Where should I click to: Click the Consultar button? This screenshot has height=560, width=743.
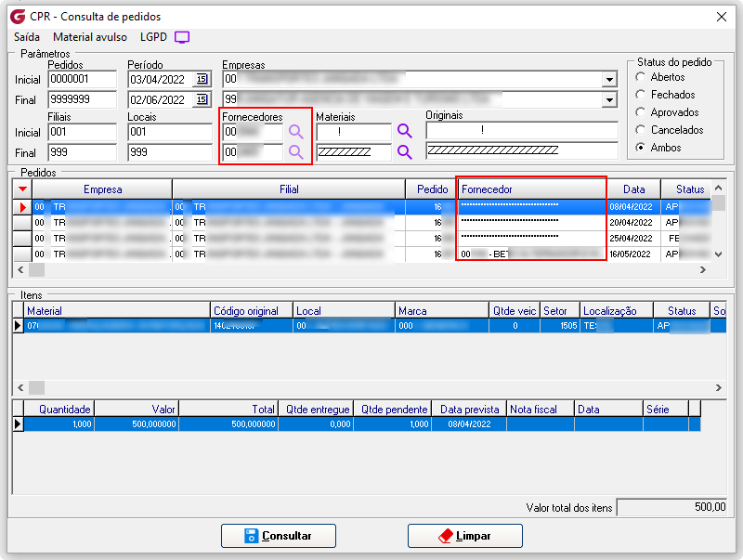tap(279, 536)
